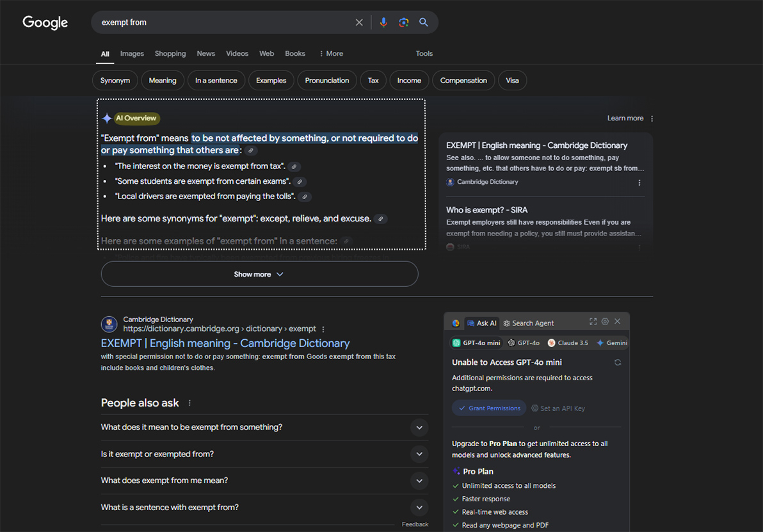Image resolution: width=763 pixels, height=532 pixels.
Task: Close the Ask AI side panel
Action: point(618,322)
